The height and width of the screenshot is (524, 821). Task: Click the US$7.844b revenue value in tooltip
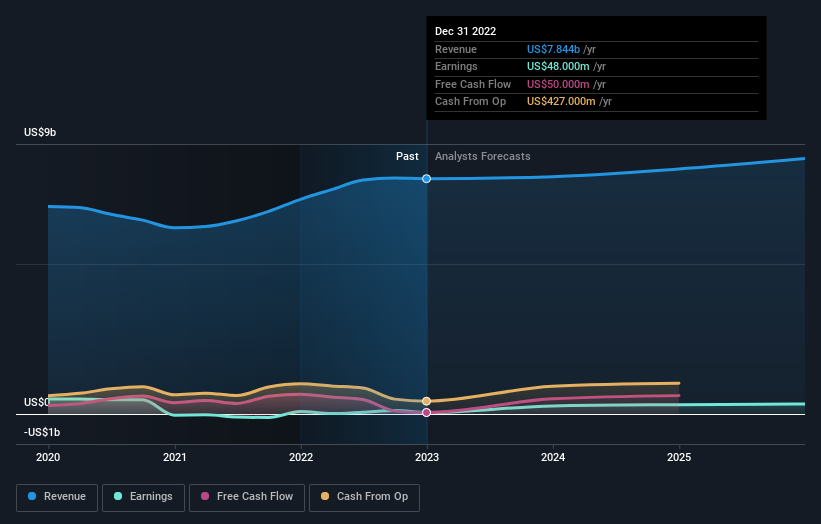[553, 49]
